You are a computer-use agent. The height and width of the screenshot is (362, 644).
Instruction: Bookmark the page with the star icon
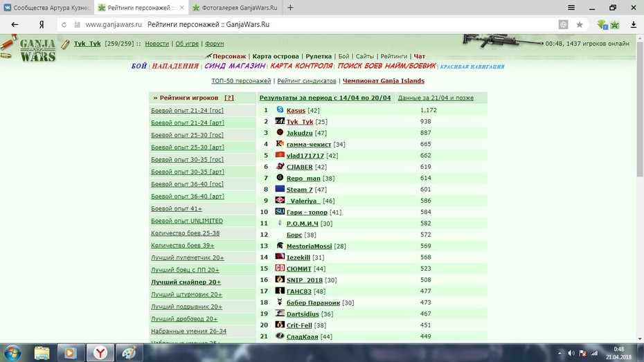click(x=579, y=25)
